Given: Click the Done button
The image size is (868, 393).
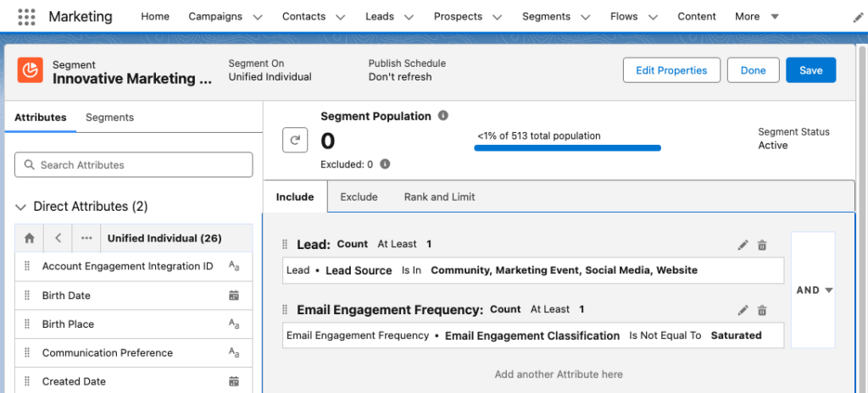Looking at the screenshot, I should 754,70.
